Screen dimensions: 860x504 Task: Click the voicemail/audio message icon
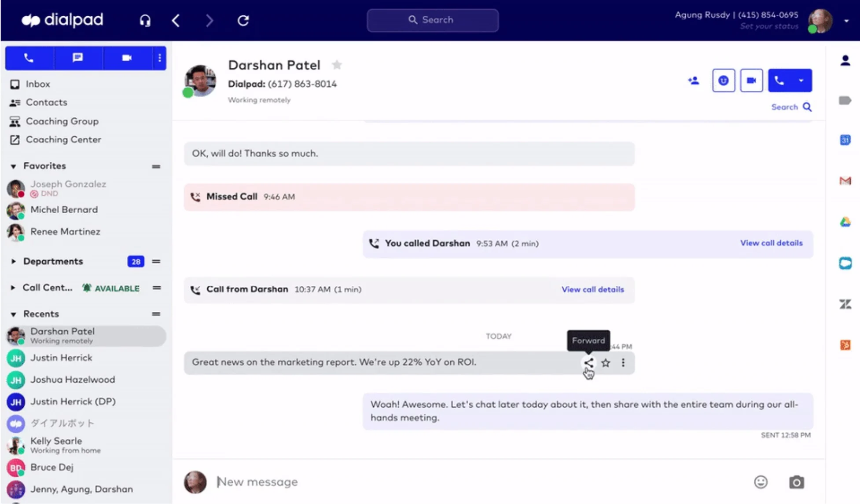coord(724,80)
